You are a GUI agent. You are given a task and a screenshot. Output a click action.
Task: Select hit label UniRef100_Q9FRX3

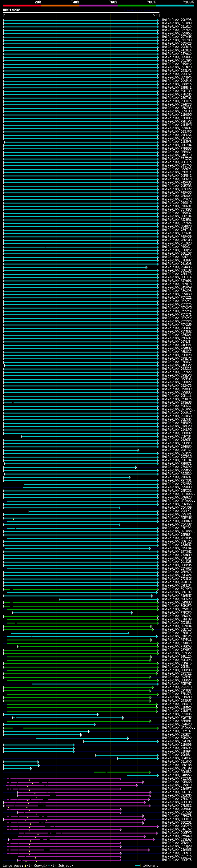click(177, 443)
